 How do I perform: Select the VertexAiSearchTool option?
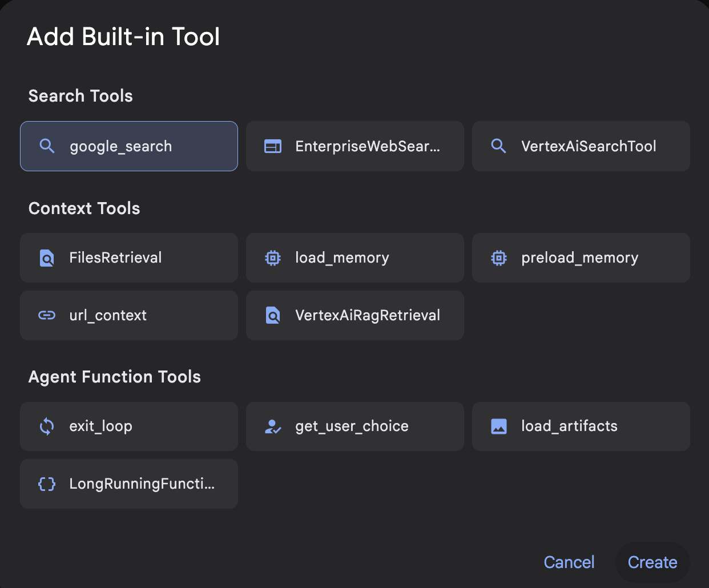(581, 146)
